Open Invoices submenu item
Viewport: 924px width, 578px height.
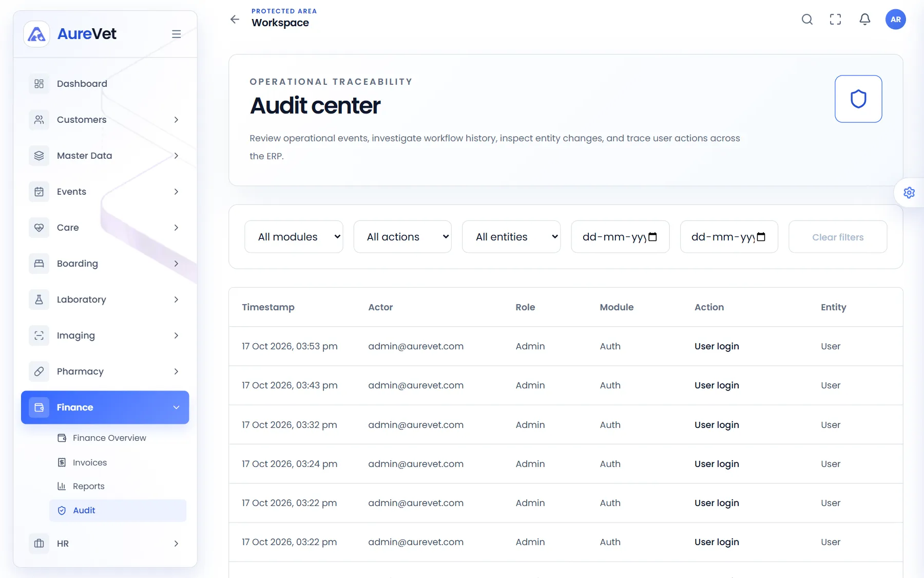click(118, 462)
